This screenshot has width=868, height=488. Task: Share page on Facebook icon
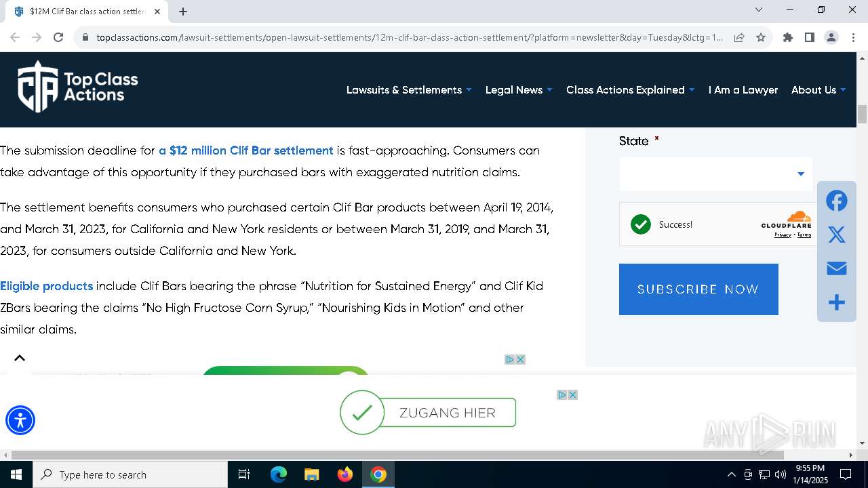tap(837, 201)
